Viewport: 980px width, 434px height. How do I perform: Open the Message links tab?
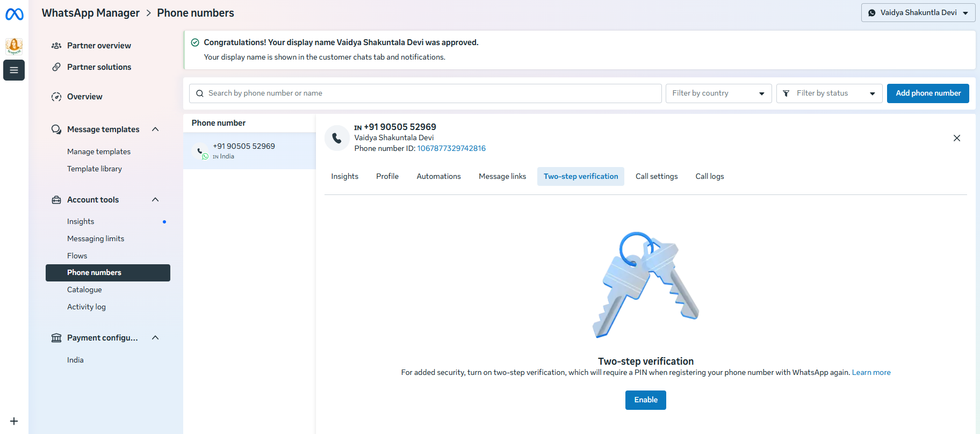(x=502, y=177)
